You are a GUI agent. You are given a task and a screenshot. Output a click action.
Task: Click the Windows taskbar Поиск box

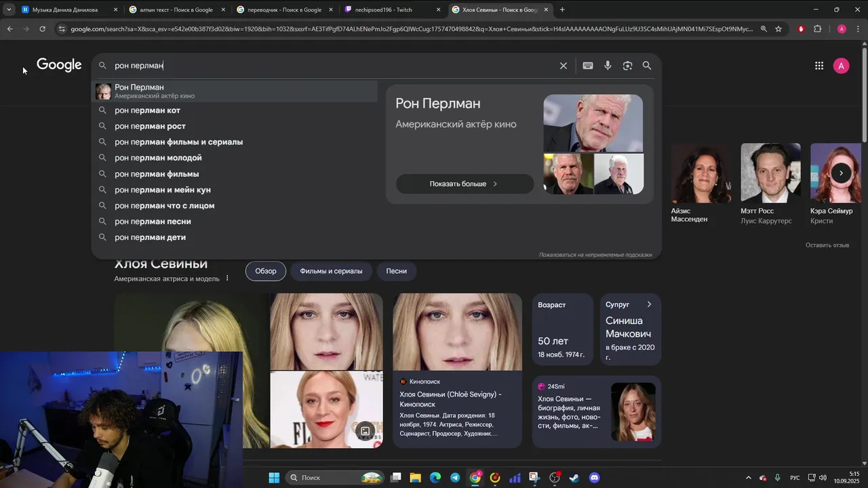(x=336, y=478)
